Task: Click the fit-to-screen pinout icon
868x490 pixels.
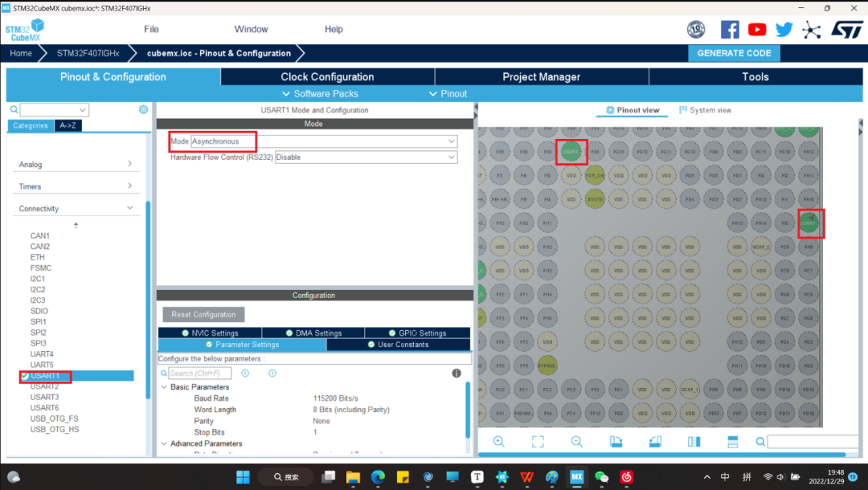Action: (x=538, y=442)
